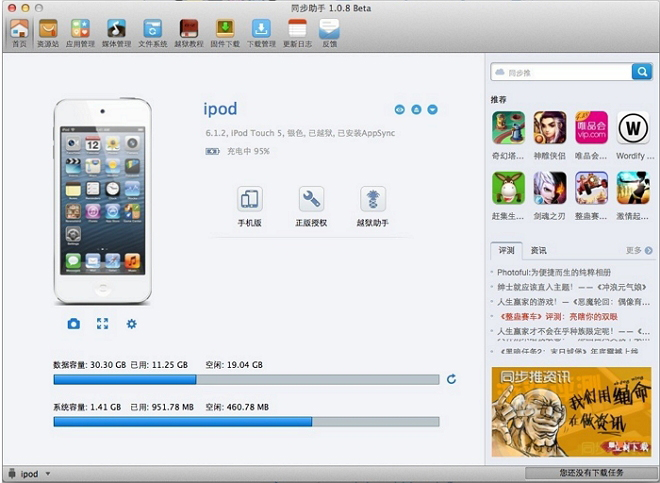
Task: Click the iPod Touch device screen preview
Action: [102, 200]
